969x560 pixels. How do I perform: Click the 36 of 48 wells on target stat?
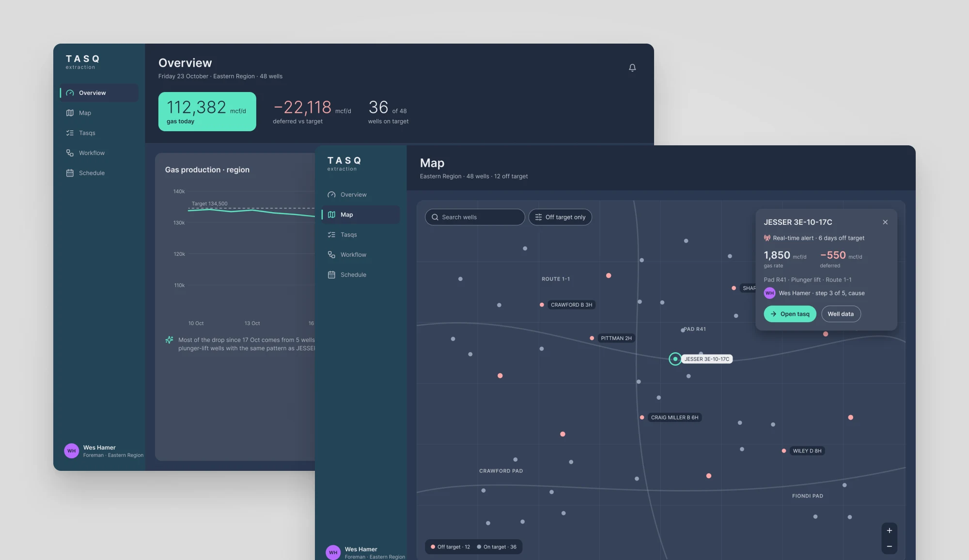coord(388,111)
